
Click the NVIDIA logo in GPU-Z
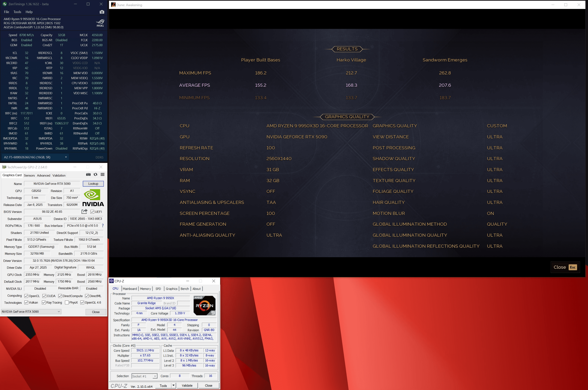[93, 198]
